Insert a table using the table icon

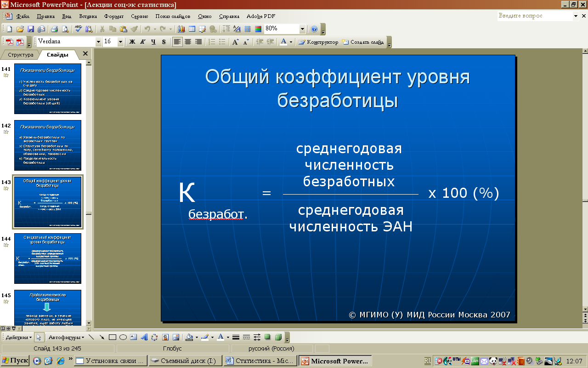click(192, 29)
